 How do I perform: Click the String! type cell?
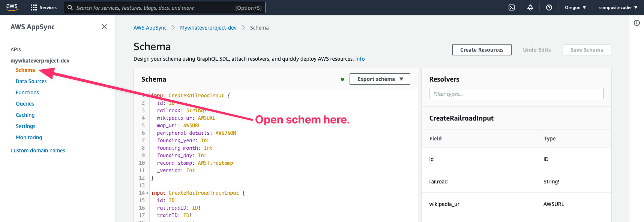[x=551, y=182]
